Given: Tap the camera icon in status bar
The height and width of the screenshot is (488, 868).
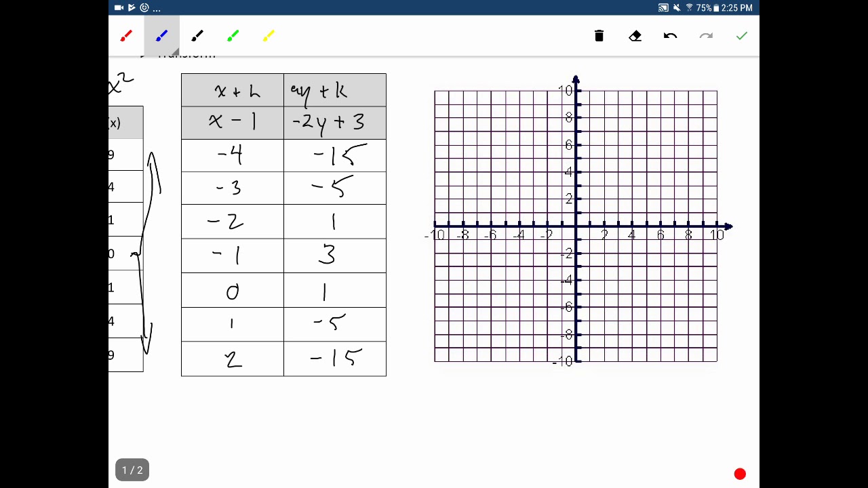Looking at the screenshot, I should (x=119, y=7).
